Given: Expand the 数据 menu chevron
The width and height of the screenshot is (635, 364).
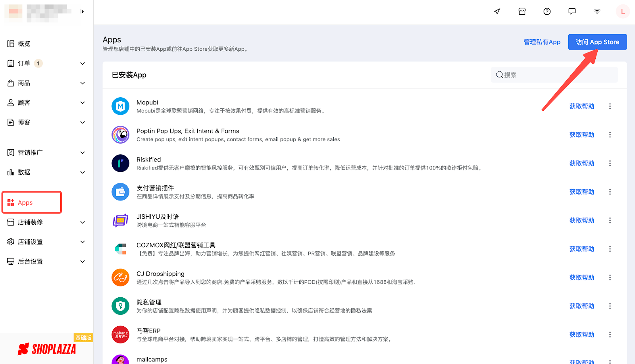Looking at the screenshot, I should (x=83, y=172).
